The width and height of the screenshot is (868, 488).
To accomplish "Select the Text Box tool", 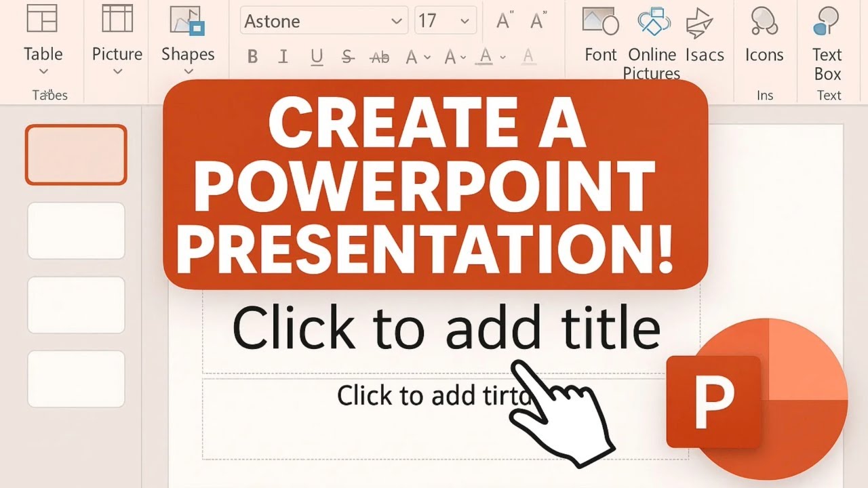I will [x=827, y=21].
